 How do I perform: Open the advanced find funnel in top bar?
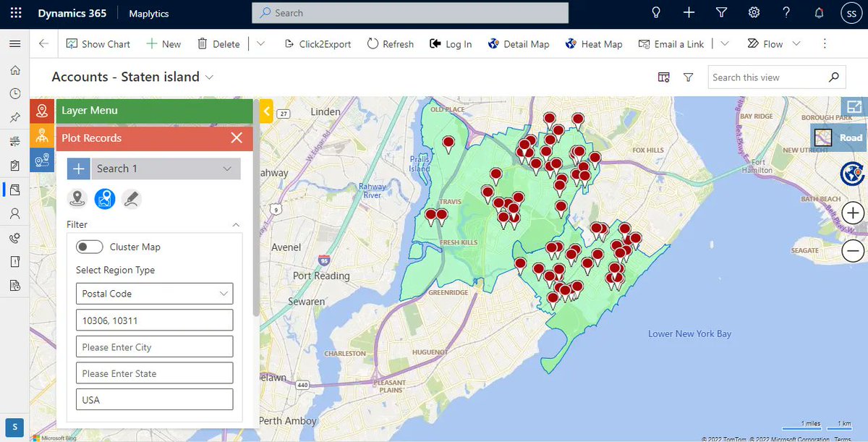[x=721, y=13]
